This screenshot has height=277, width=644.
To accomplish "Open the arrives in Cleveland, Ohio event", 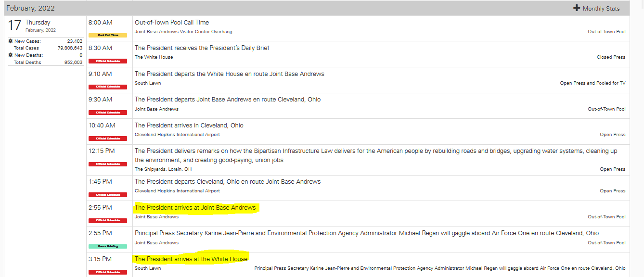I will coord(189,126).
